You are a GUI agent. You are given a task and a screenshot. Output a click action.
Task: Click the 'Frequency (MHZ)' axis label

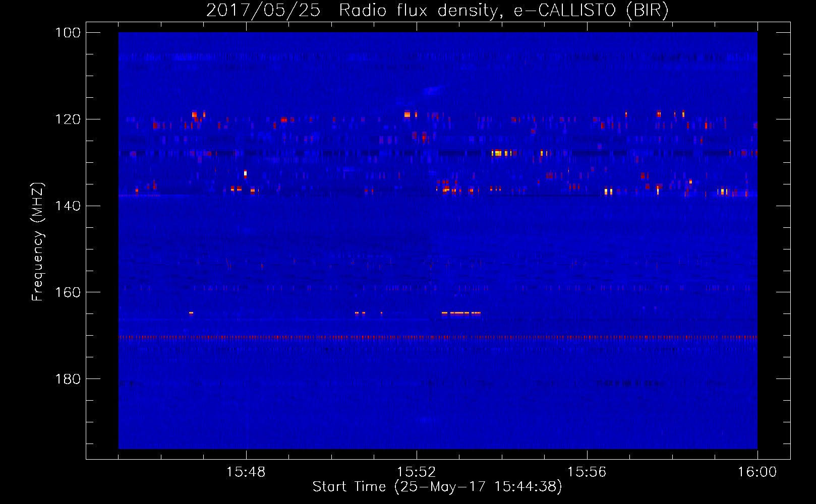tap(38, 241)
